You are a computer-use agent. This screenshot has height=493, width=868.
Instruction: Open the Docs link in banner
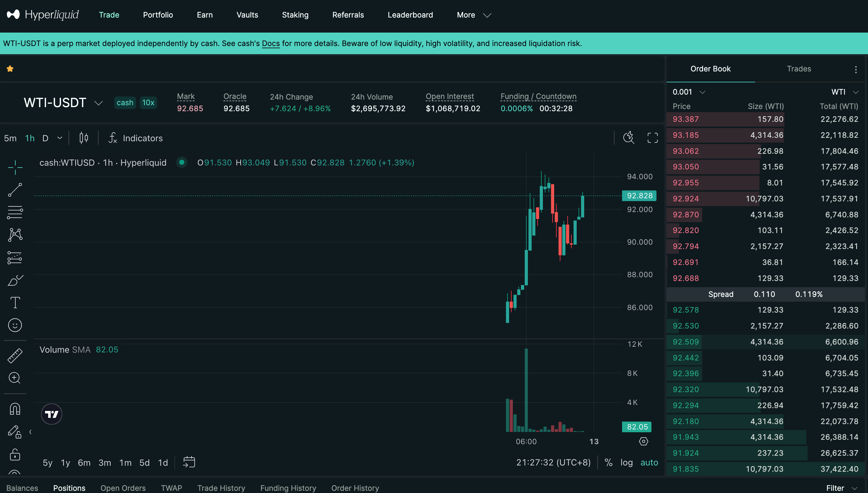tap(271, 43)
